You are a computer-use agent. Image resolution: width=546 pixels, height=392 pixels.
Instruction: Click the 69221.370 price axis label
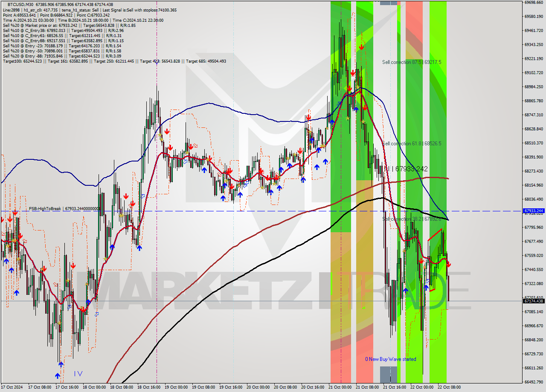(534, 58)
